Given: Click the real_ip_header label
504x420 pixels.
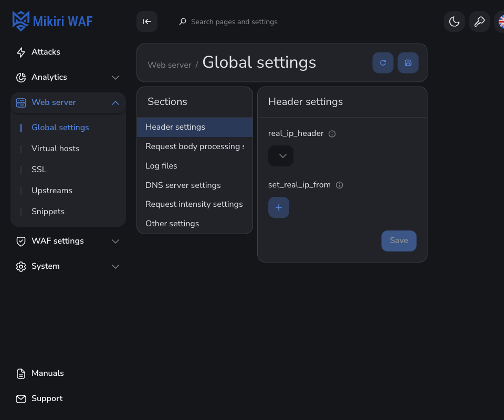Looking at the screenshot, I should point(296,133).
